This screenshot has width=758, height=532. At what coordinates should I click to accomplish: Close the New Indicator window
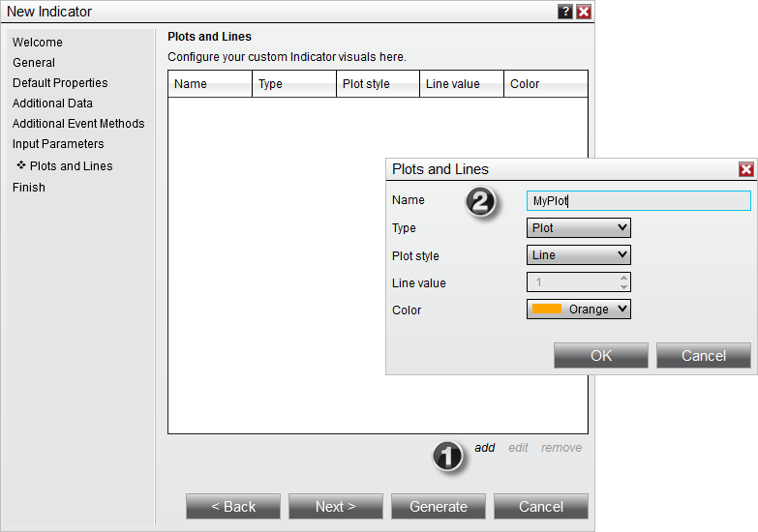pos(584,12)
